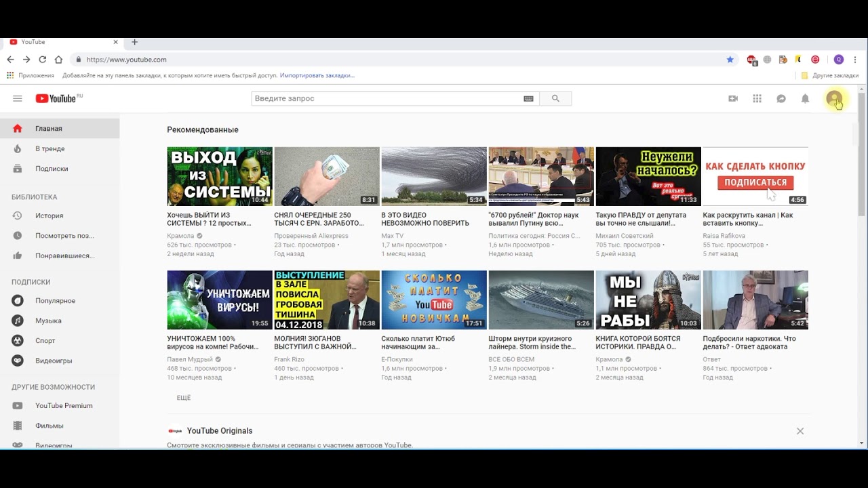Click the create video camera icon

(733, 98)
